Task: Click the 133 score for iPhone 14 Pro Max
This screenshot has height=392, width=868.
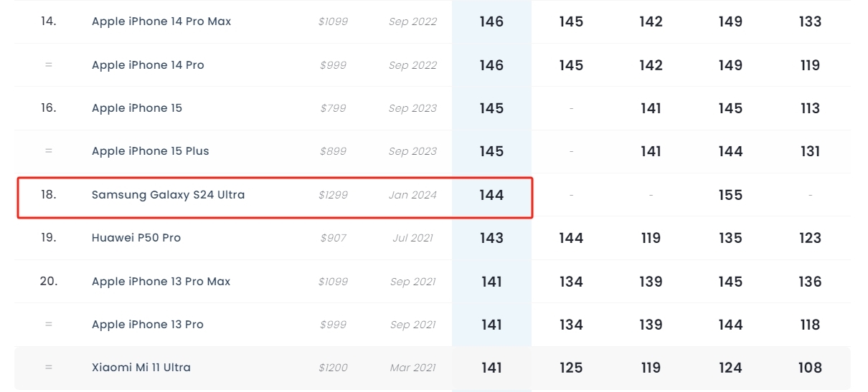Action: [810, 21]
